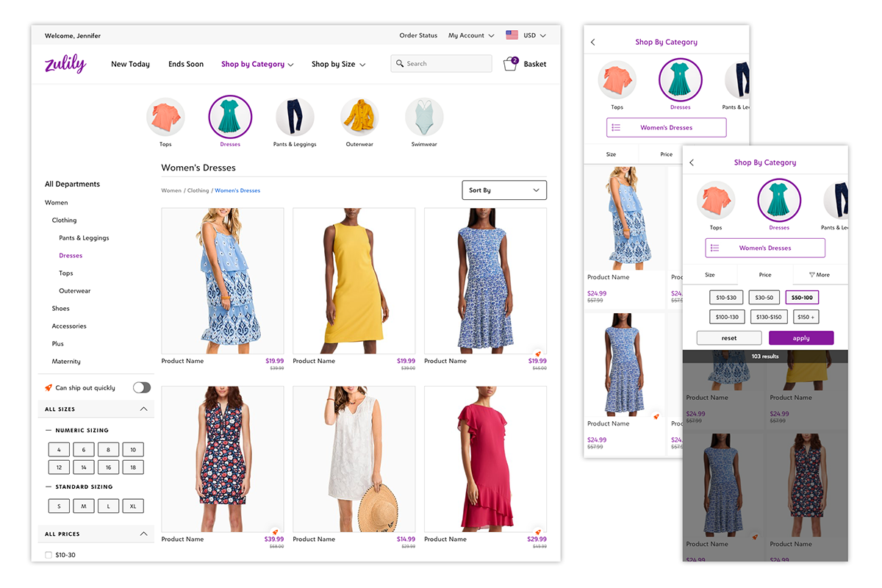The height and width of the screenshot is (588, 882).
Task: Click the purple apply button
Action: (801, 338)
